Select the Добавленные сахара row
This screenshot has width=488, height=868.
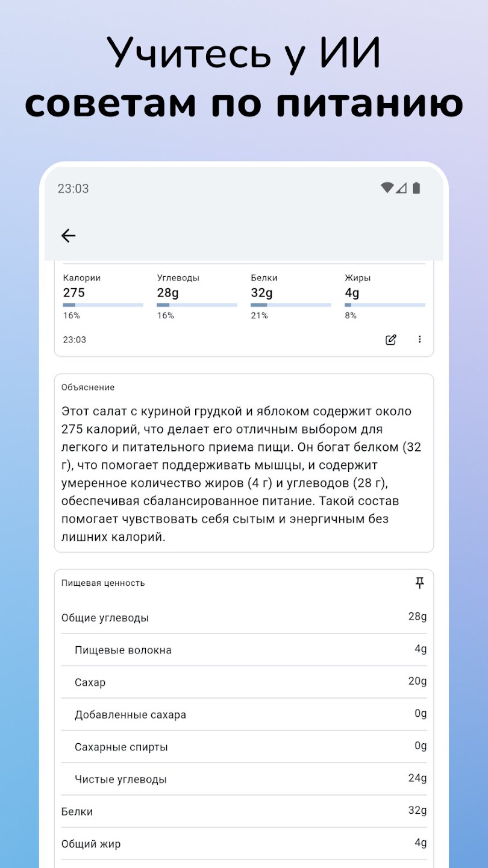click(x=244, y=715)
